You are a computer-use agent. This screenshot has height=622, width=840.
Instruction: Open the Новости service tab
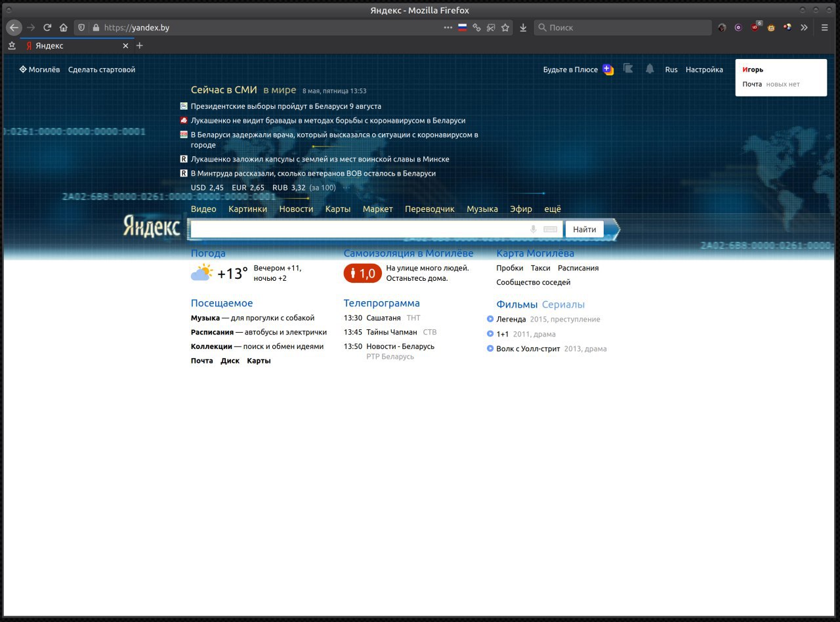click(x=296, y=209)
